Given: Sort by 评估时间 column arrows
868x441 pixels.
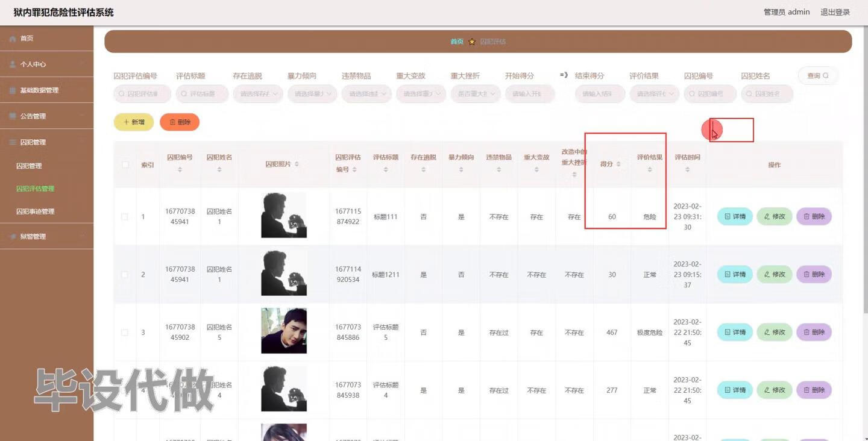Looking at the screenshot, I should 687,170.
